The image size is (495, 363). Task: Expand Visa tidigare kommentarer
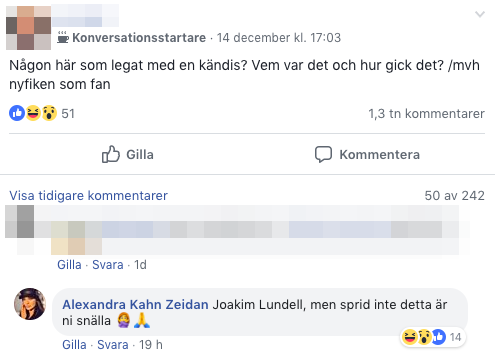pyautogui.click(x=88, y=196)
